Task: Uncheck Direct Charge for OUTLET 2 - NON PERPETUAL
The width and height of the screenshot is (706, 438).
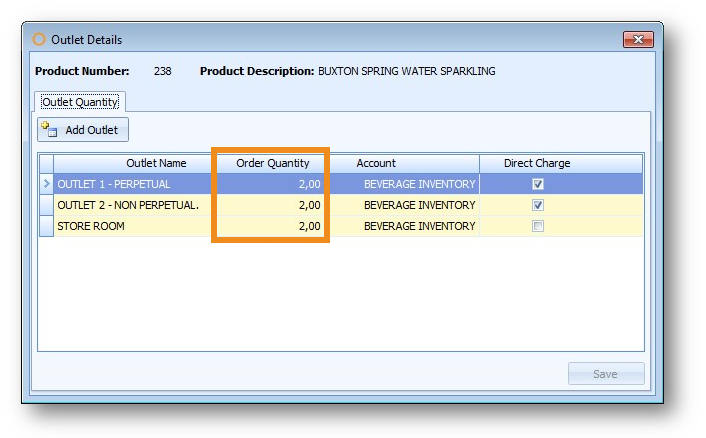Action: point(538,205)
